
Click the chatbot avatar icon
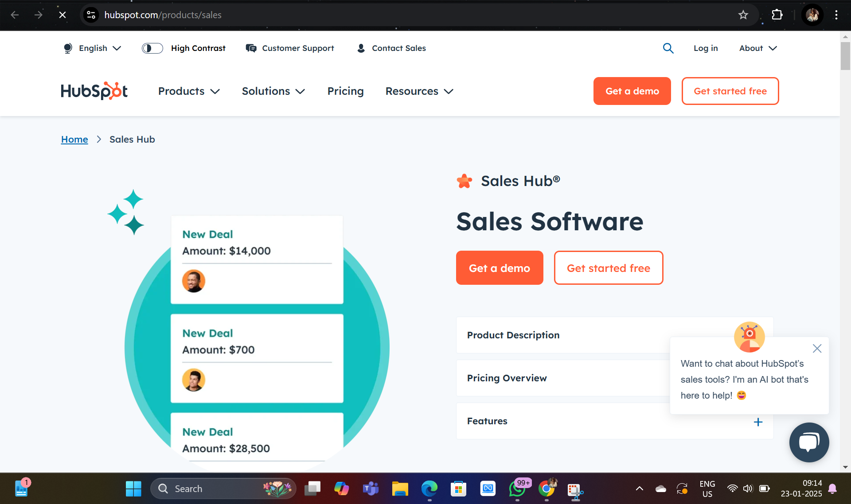[x=749, y=337]
